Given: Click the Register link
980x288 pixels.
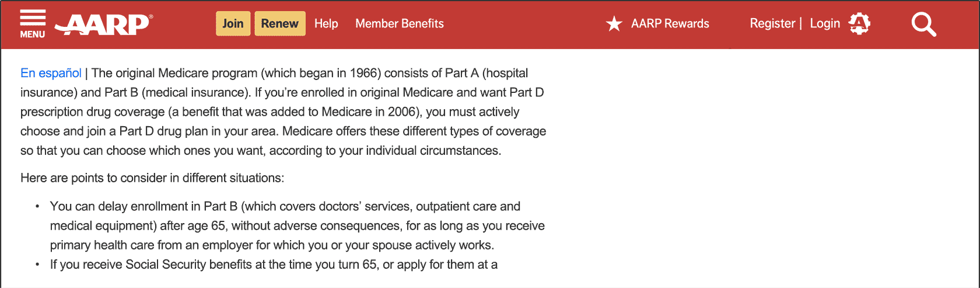Looking at the screenshot, I should point(772,23).
